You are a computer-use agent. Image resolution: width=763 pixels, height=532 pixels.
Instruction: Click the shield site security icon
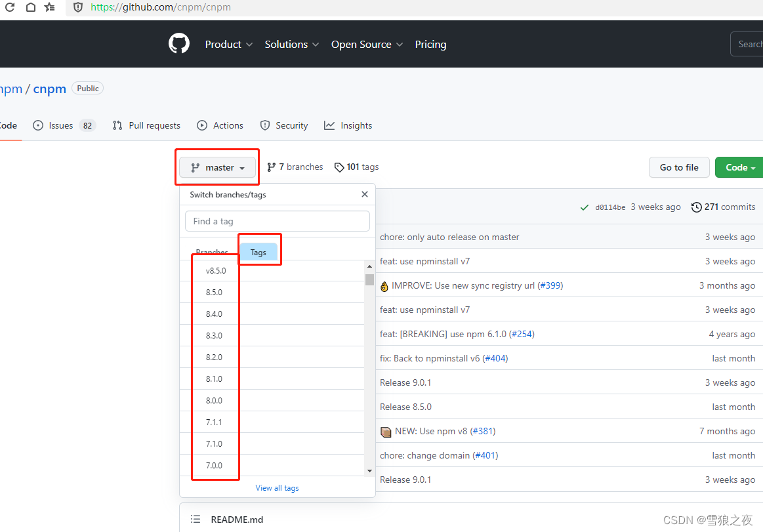(78, 7)
